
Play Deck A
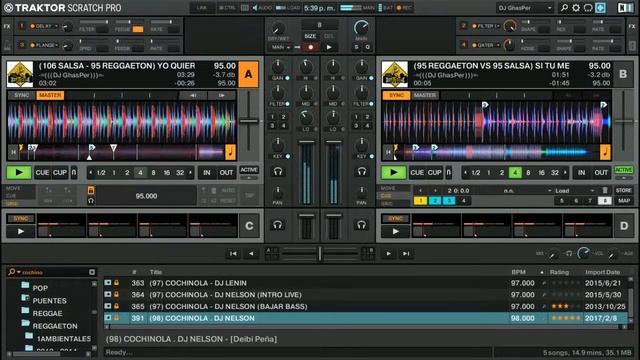coord(19,173)
